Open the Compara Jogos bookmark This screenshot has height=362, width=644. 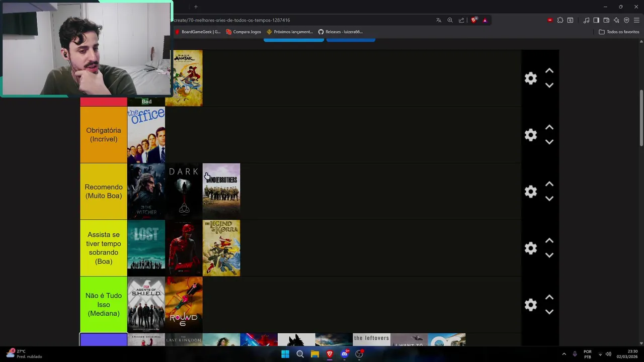[244, 32]
